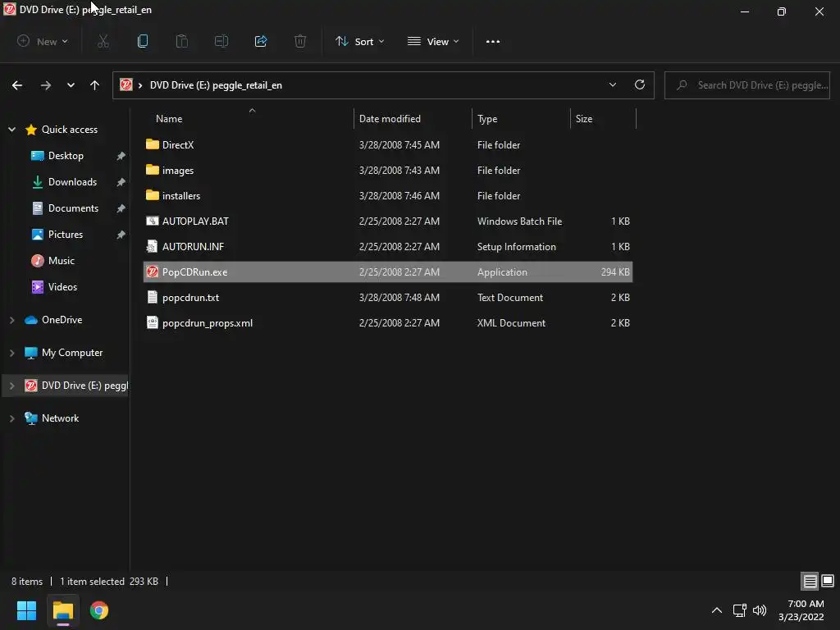840x630 pixels.
Task: Open the Windows Start menu
Action: pos(26,610)
